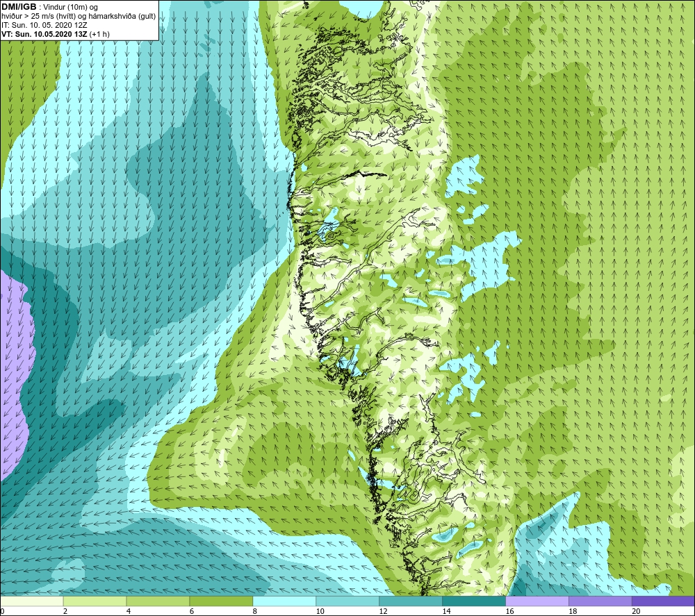This screenshot has height=616, width=695.
Task: Click the deep violet above-20 m/s swatch
Action: pyautogui.click(x=664, y=601)
